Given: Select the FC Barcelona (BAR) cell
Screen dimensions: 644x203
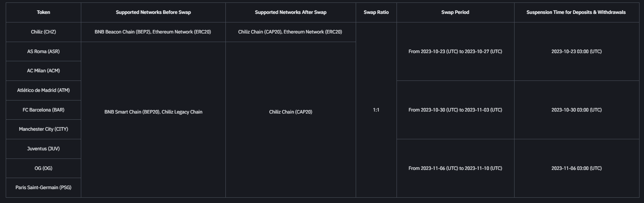Looking at the screenshot, I should tap(43, 110).
